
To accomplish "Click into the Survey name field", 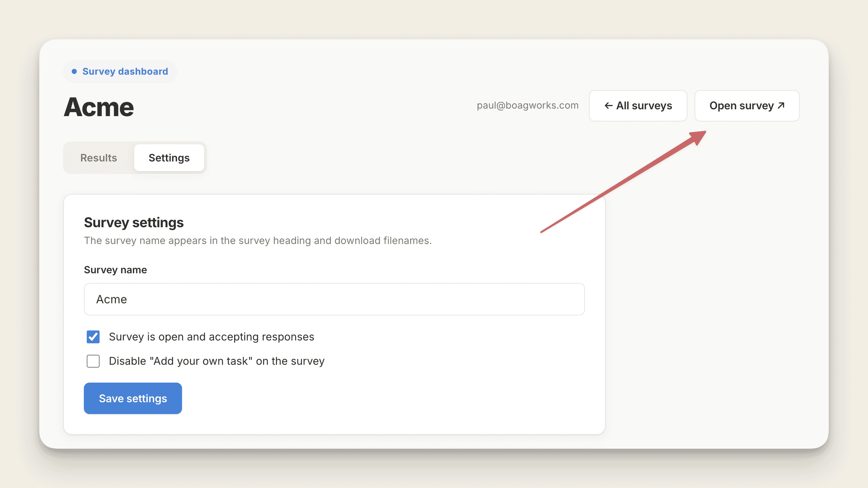I will coord(334,299).
